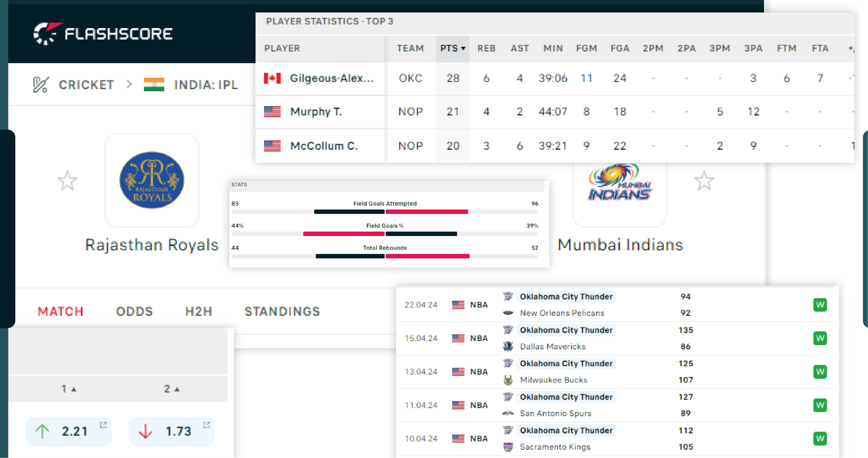Open the 22.04.24 Thunder vs Pelicans match
The width and height of the screenshot is (868, 458).
[x=616, y=305]
